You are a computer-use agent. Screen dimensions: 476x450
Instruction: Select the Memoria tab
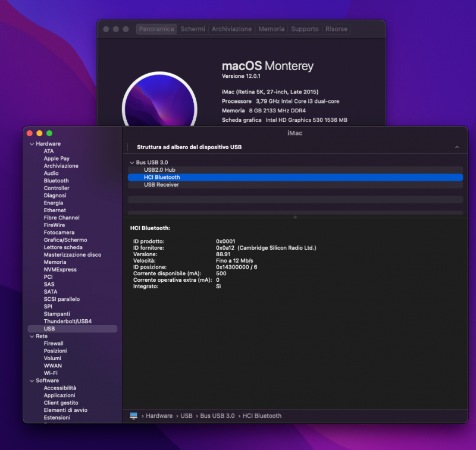[x=271, y=29]
